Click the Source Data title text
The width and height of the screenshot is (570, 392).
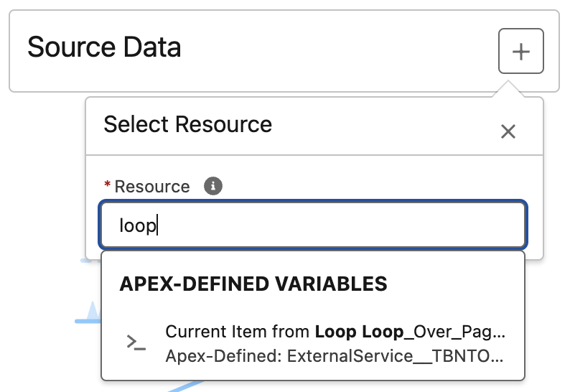tap(104, 47)
